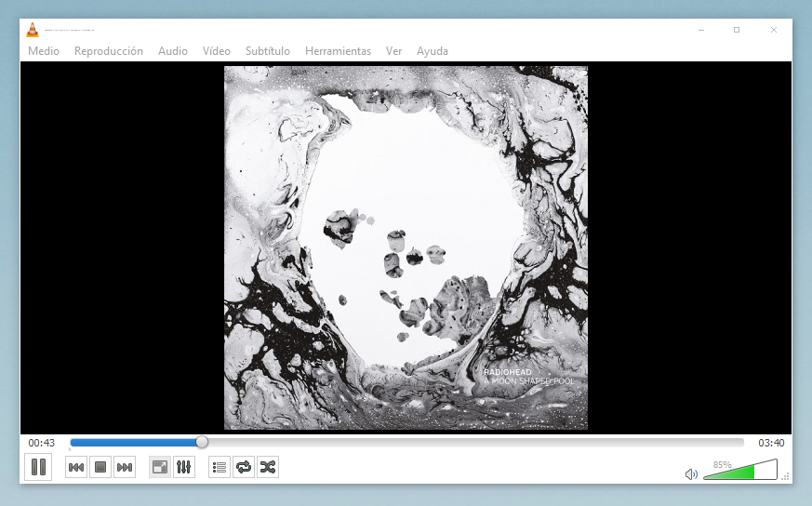
Task: Open extended settings and effects
Action: click(184, 467)
